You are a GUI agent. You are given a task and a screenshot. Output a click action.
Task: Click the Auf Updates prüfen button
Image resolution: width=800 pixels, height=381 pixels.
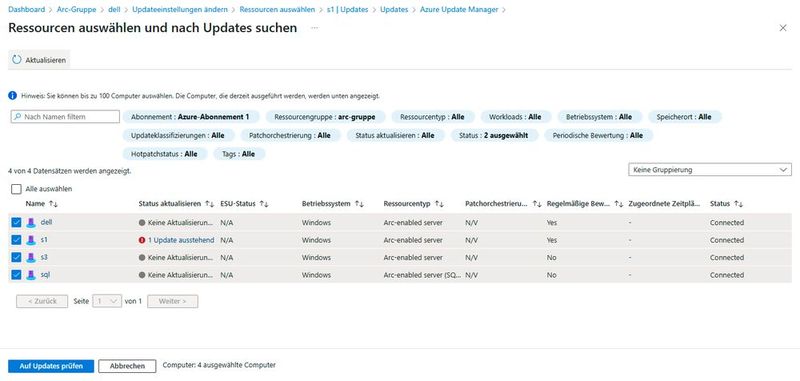[51, 366]
